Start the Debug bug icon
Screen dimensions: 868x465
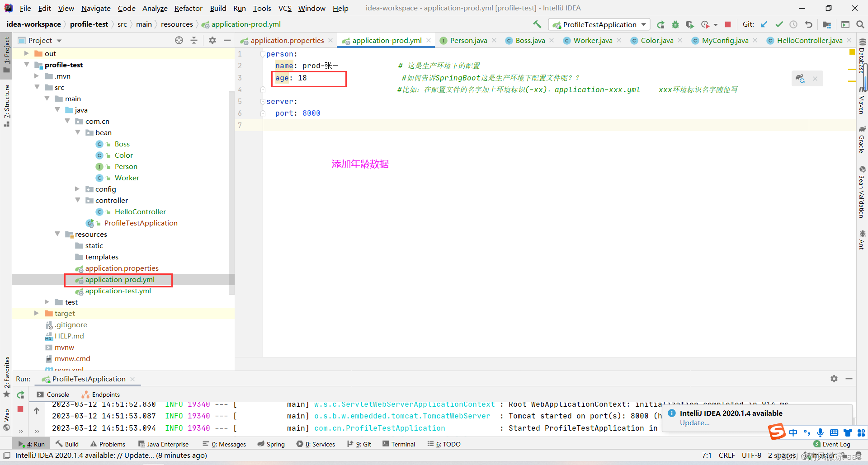click(x=675, y=24)
